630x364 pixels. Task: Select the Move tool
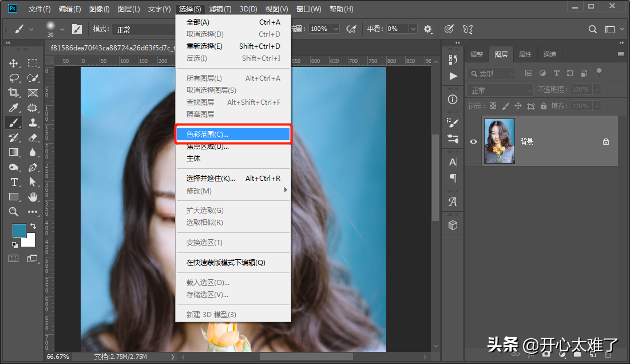pyautogui.click(x=14, y=63)
